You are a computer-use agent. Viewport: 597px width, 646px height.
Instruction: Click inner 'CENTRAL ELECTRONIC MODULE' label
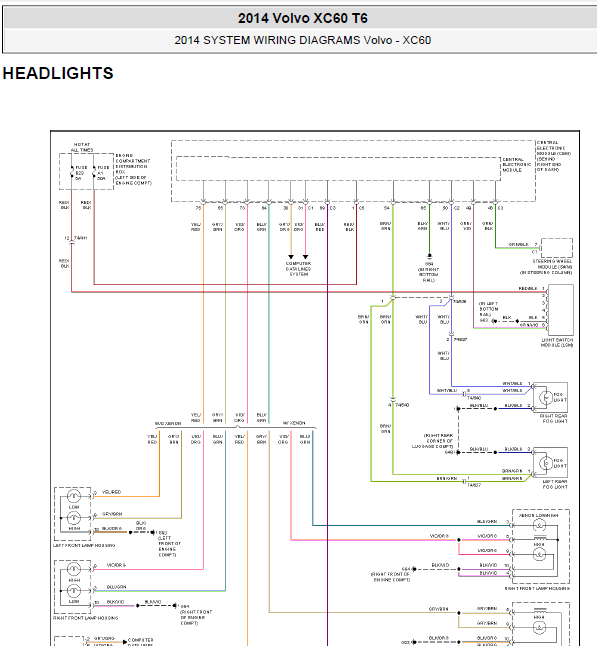tap(516, 164)
